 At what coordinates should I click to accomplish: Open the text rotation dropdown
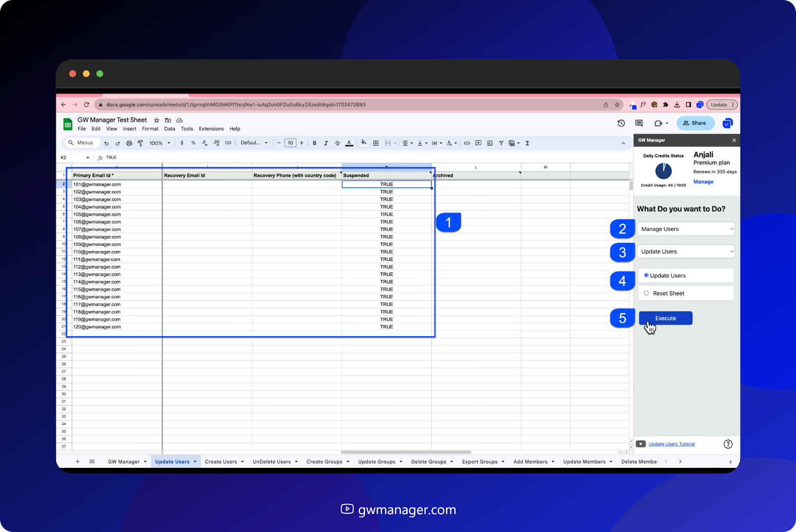click(452, 143)
